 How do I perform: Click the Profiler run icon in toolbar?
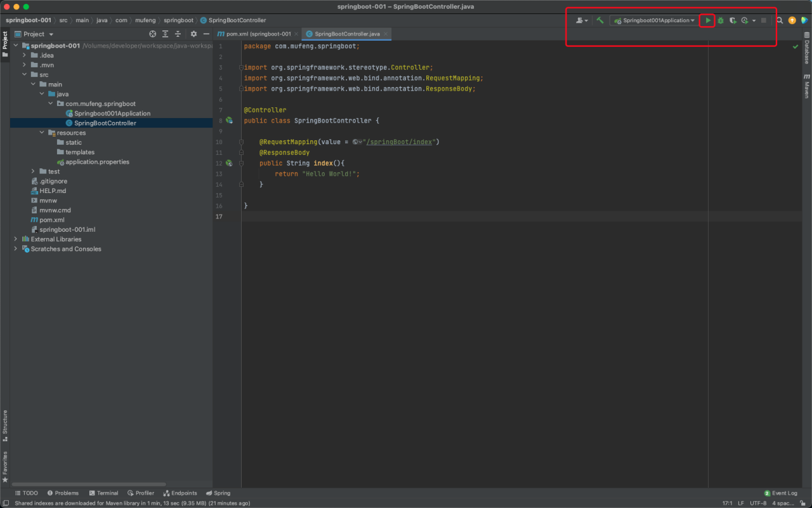tap(745, 20)
